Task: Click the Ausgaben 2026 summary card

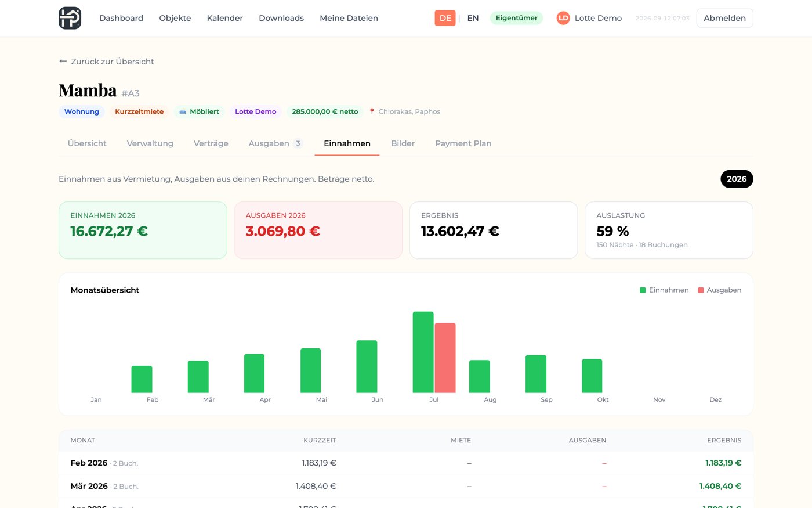Action: click(318, 230)
